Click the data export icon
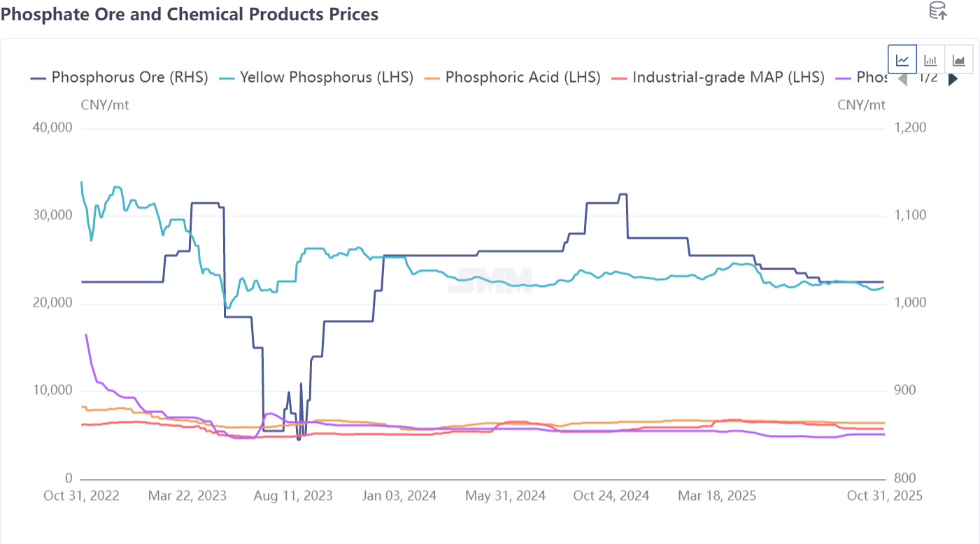Viewport: 980px width, 544px height. (x=937, y=11)
